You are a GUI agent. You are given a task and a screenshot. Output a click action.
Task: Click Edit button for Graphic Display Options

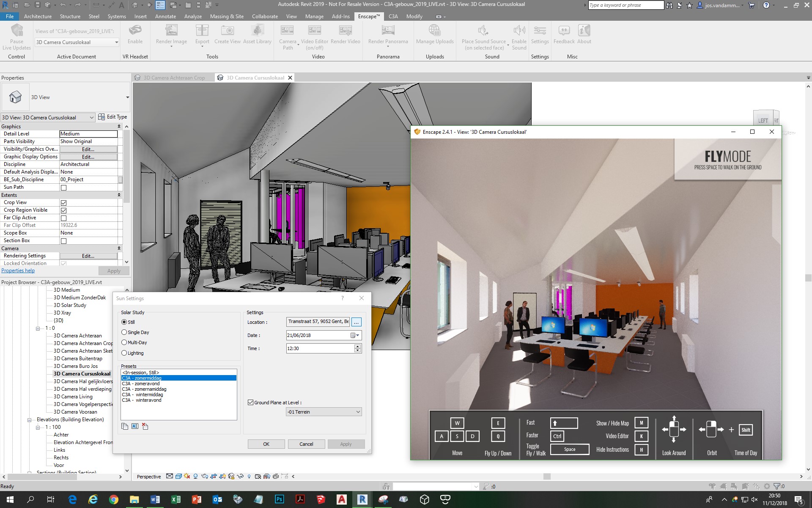tap(88, 157)
